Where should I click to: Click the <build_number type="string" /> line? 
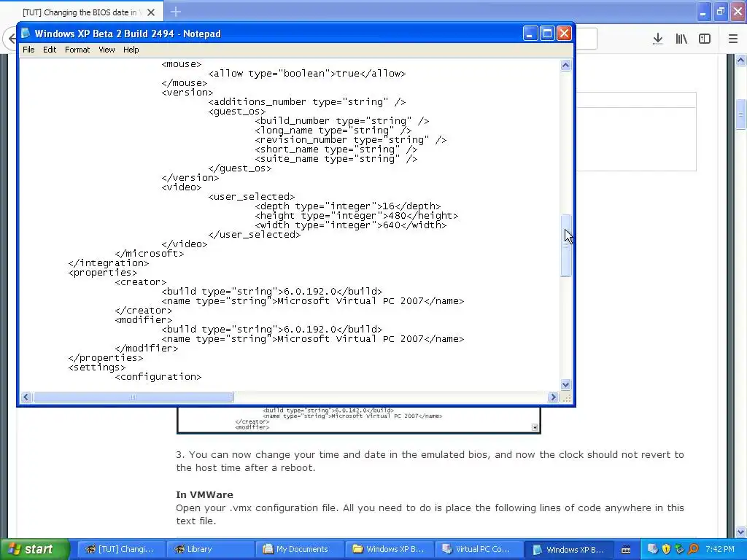pyautogui.click(x=342, y=121)
